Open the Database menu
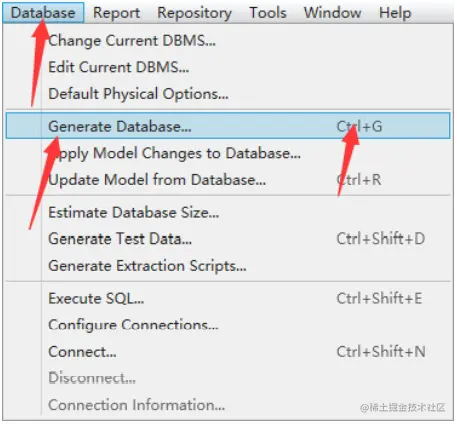The height and width of the screenshot is (424, 457). click(43, 13)
